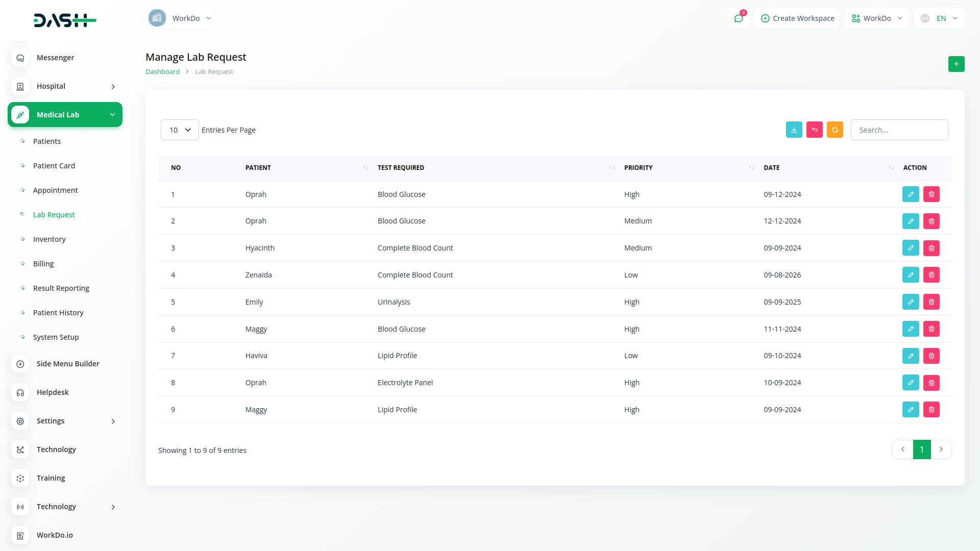This screenshot has width=980, height=551.
Task: Click the Search input field
Action: pyautogui.click(x=899, y=130)
